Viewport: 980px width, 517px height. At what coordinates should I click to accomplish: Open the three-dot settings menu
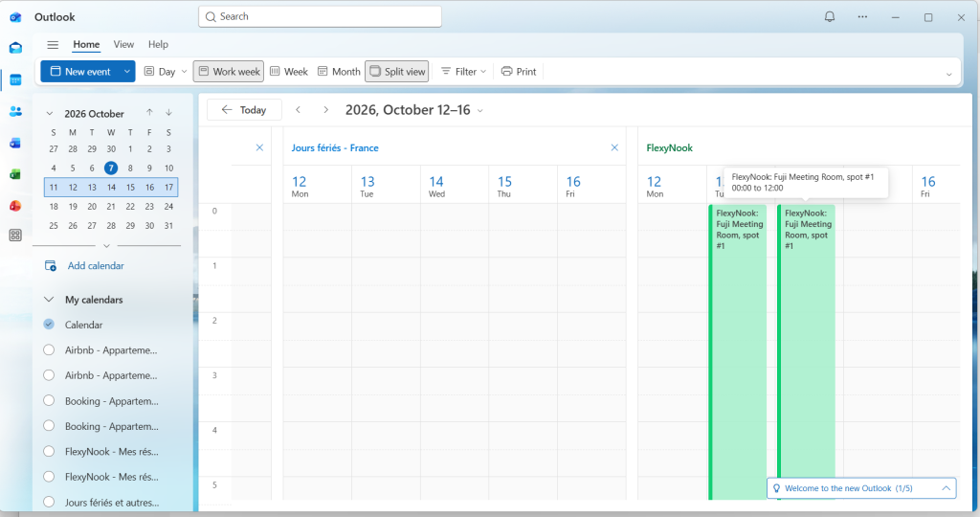862,17
